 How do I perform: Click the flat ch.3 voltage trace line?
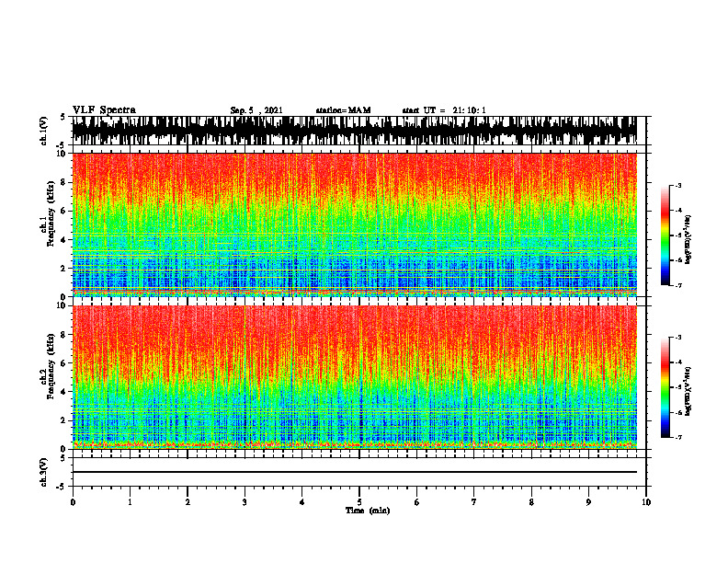click(354, 472)
